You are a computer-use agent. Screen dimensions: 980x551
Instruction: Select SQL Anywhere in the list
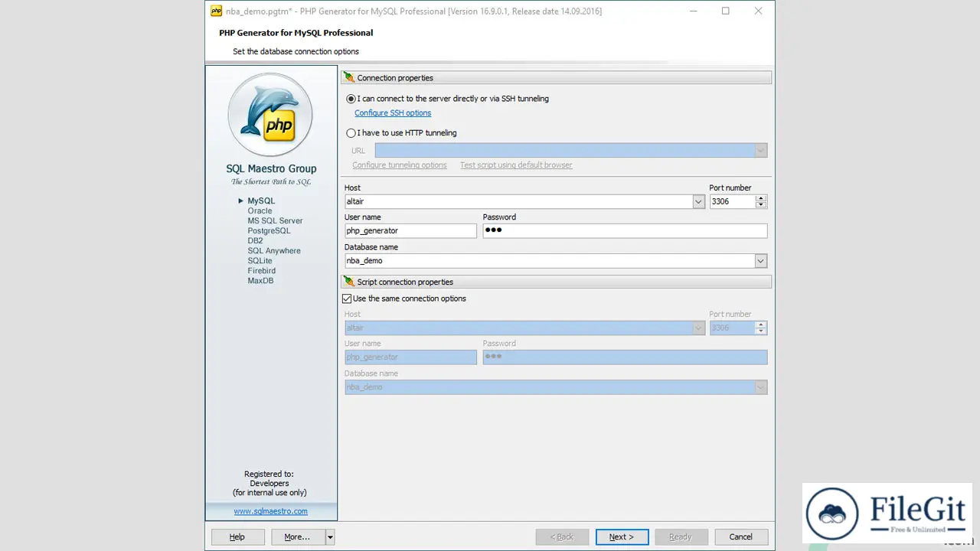click(274, 250)
